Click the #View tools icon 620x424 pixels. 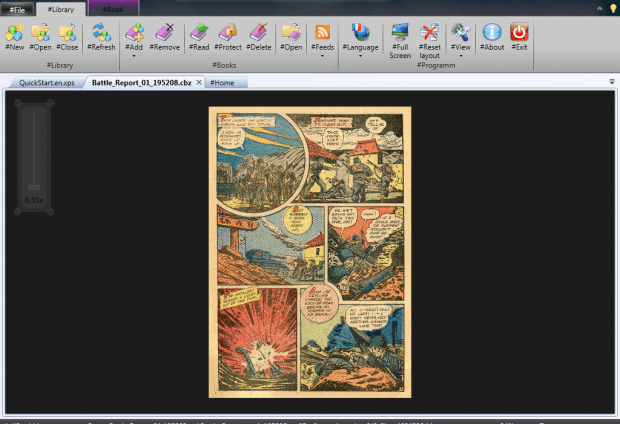pyautogui.click(x=461, y=32)
